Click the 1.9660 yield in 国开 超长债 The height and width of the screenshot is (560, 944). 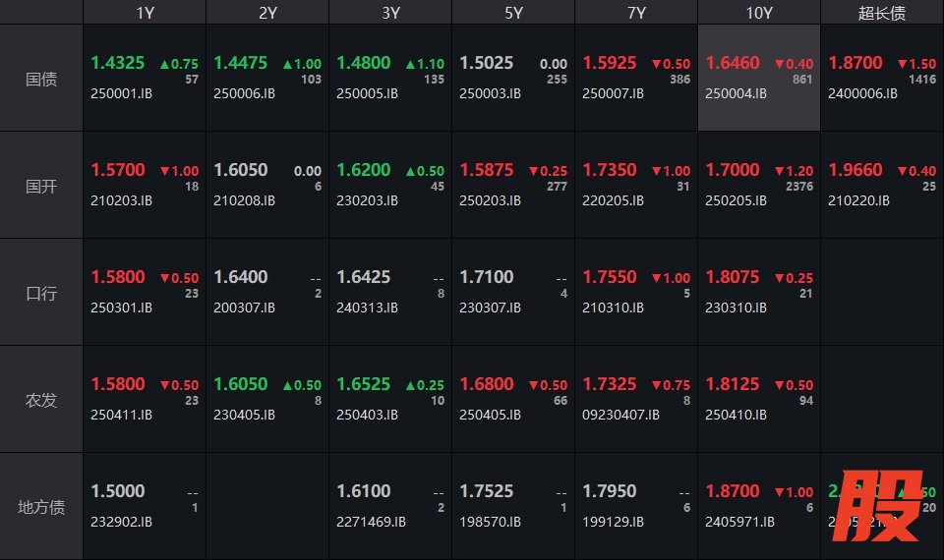pyautogui.click(x=855, y=170)
